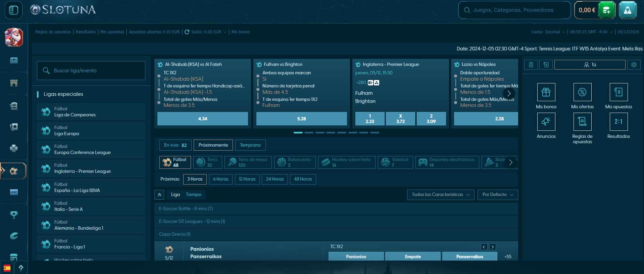
Task: Select the 24 Horas time filter
Action: pos(275,179)
